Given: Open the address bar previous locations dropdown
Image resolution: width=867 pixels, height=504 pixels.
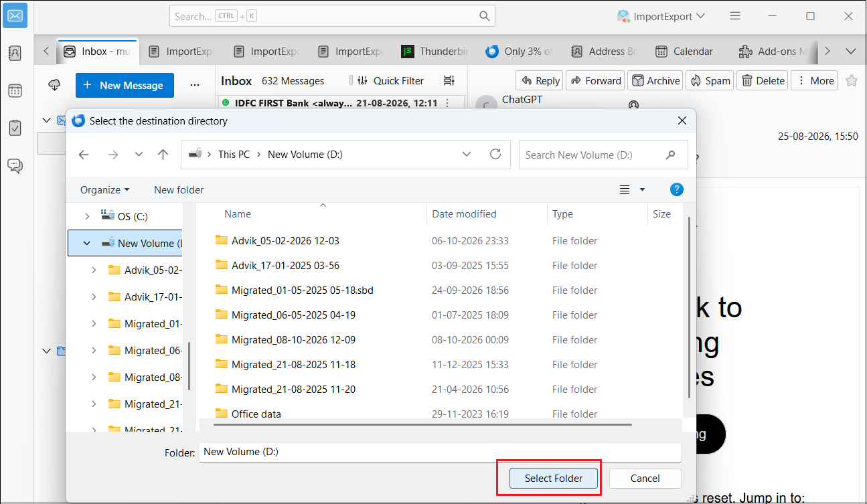Looking at the screenshot, I should click(467, 154).
